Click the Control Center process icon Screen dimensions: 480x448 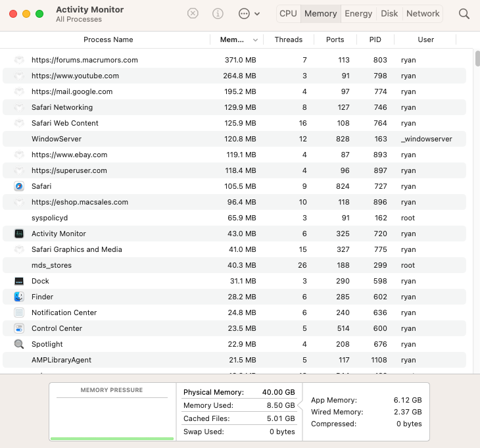[19, 328]
